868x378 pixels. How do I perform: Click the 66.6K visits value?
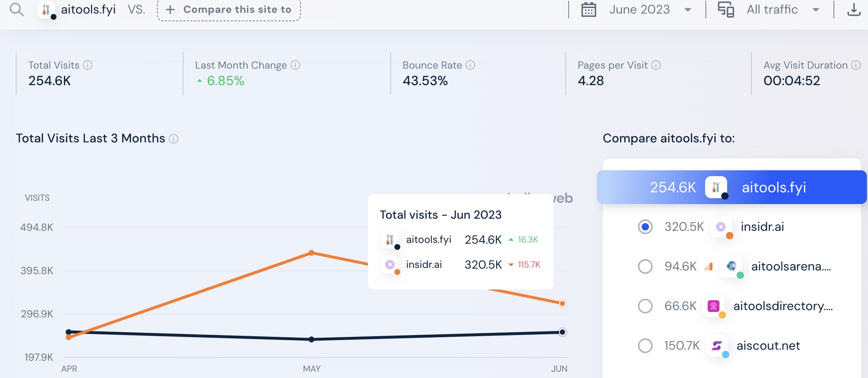(x=680, y=306)
